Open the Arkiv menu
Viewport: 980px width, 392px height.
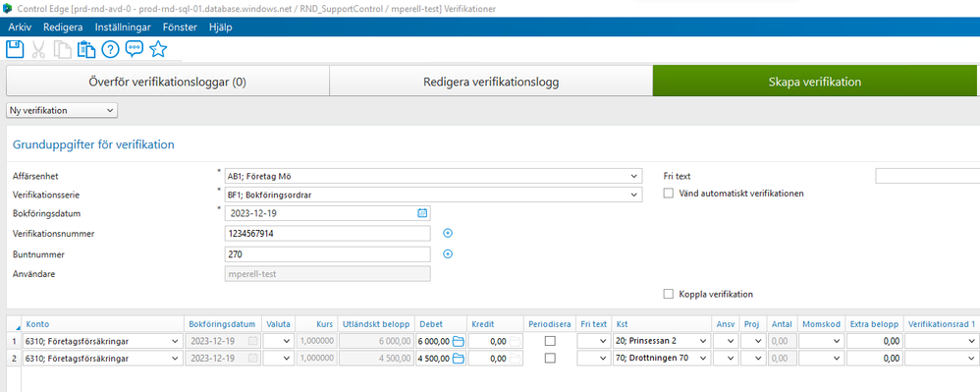point(20,27)
